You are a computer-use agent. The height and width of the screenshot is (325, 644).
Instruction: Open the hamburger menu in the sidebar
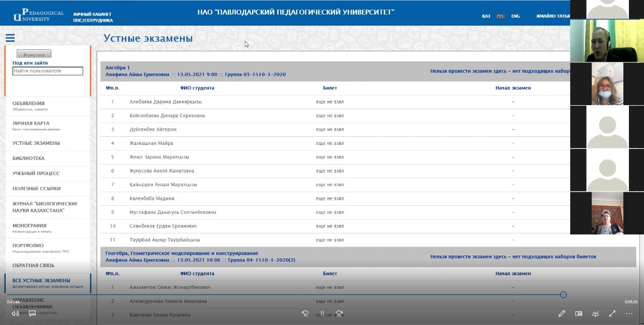10,38
